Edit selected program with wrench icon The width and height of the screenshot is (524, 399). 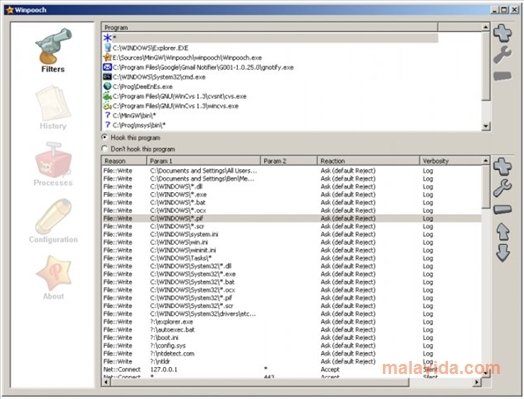502,55
